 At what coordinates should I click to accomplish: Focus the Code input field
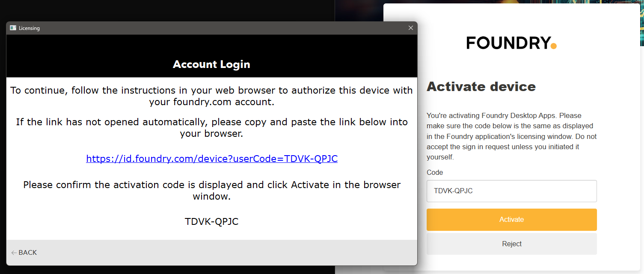point(511,191)
